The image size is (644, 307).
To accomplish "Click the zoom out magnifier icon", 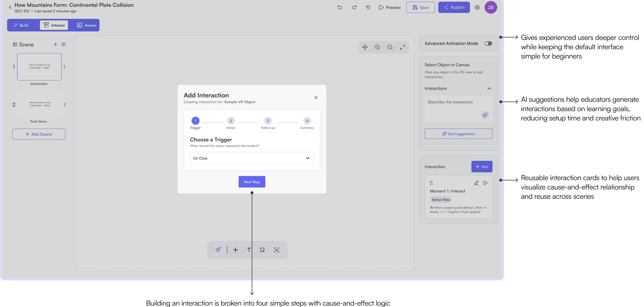I will 390,47.
